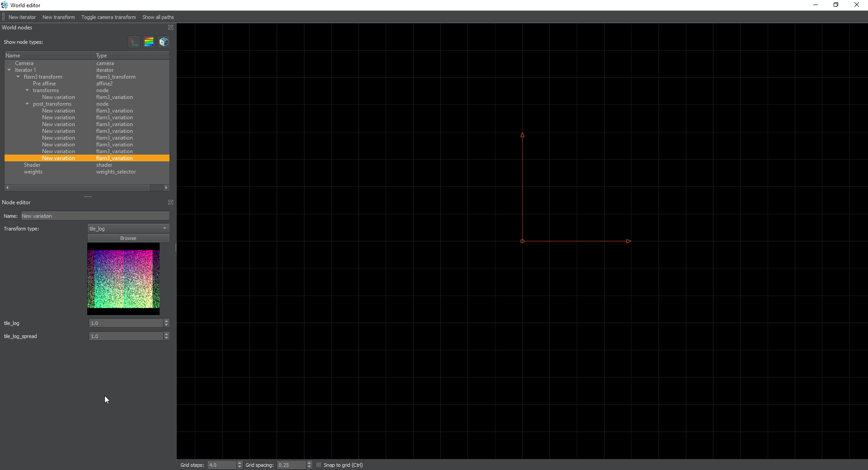Increase the tile_log value
This screenshot has width=868, height=470.
[x=166, y=321]
